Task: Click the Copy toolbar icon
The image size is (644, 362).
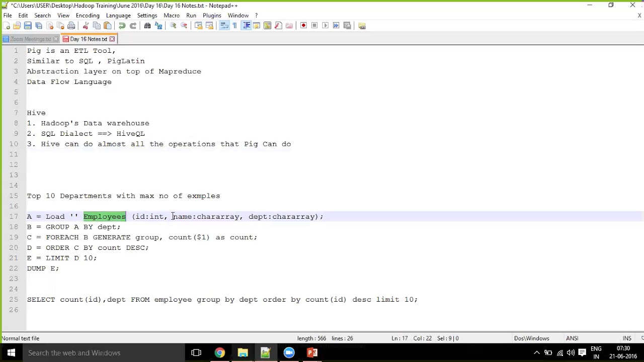Action: point(97,26)
